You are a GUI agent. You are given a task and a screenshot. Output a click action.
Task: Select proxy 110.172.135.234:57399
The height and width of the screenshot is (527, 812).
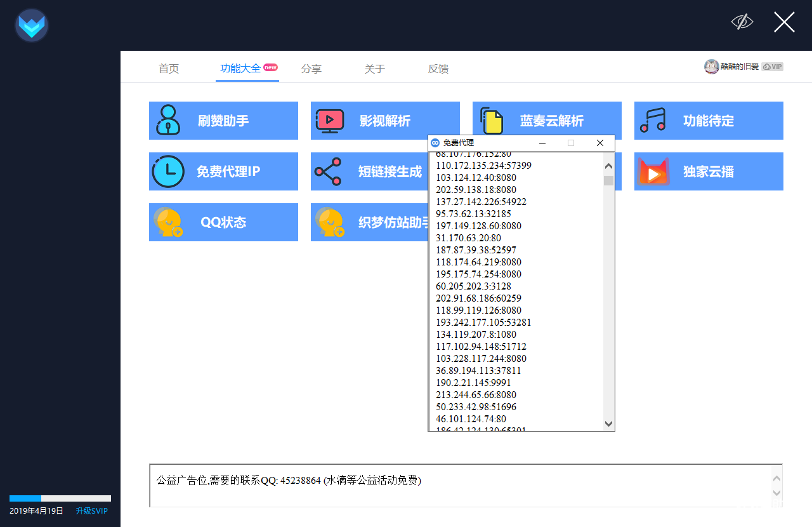(483, 166)
